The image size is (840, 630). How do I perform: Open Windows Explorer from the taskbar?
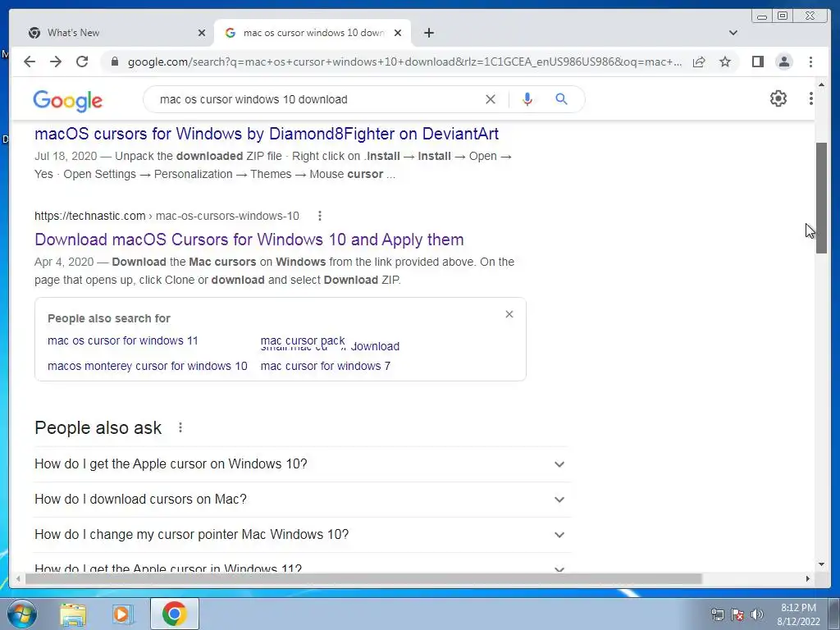point(73,614)
